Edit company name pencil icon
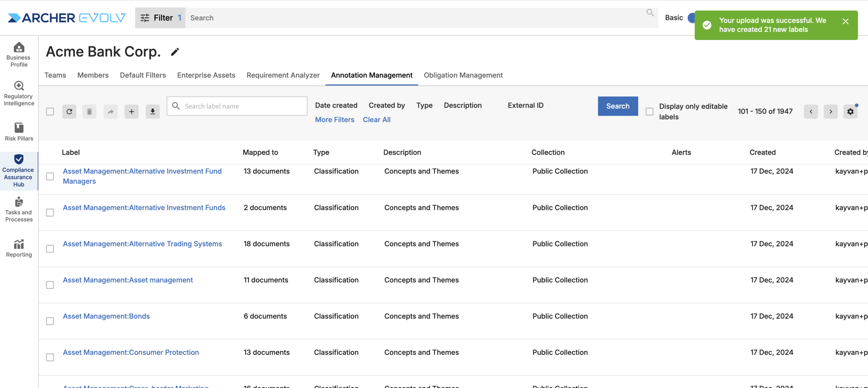This screenshot has height=388, width=868. 175,52
